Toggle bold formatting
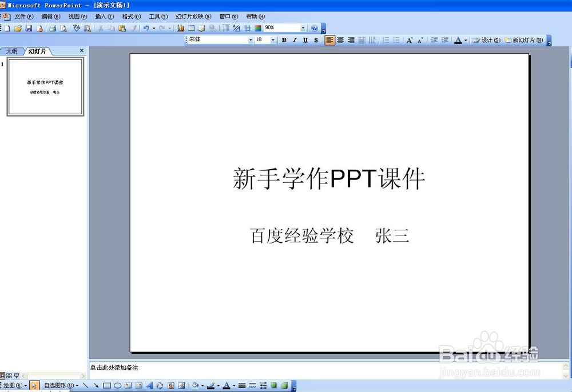572x392 pixels. [284, 40]
